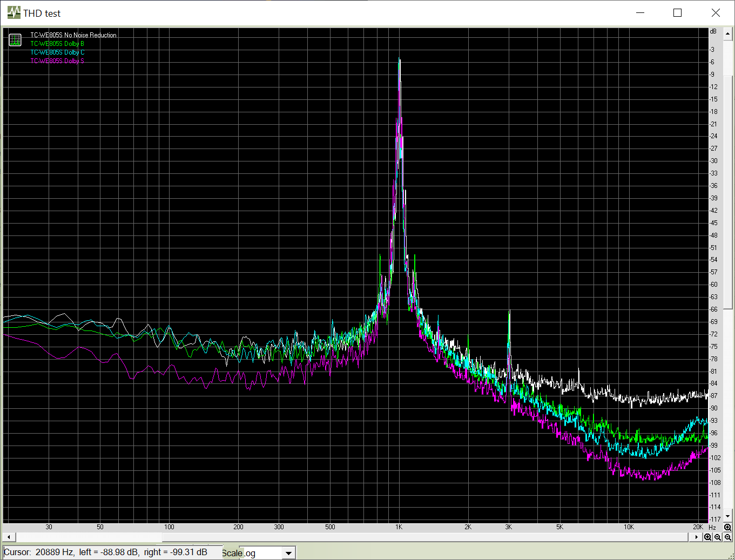Click the '-3' dB axis label

[x=713, y=50]
